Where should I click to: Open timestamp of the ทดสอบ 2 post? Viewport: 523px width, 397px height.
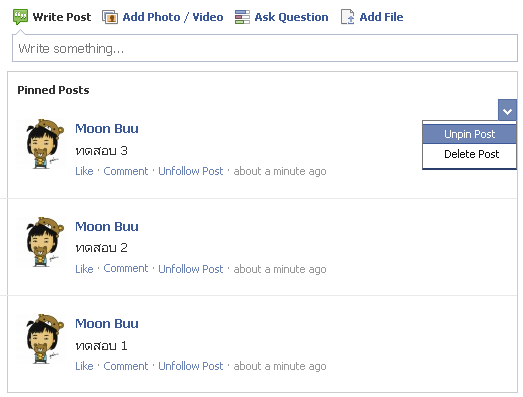(280, 269)
